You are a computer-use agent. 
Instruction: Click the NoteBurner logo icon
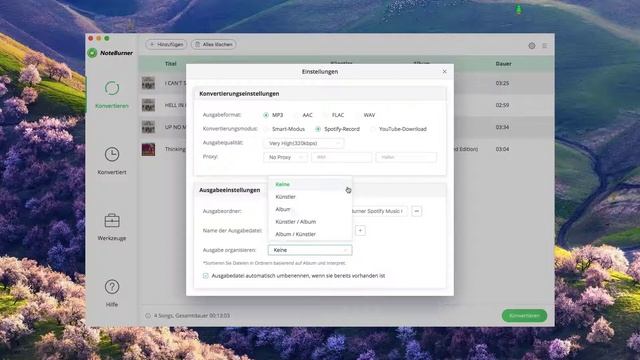coord(92,53)
